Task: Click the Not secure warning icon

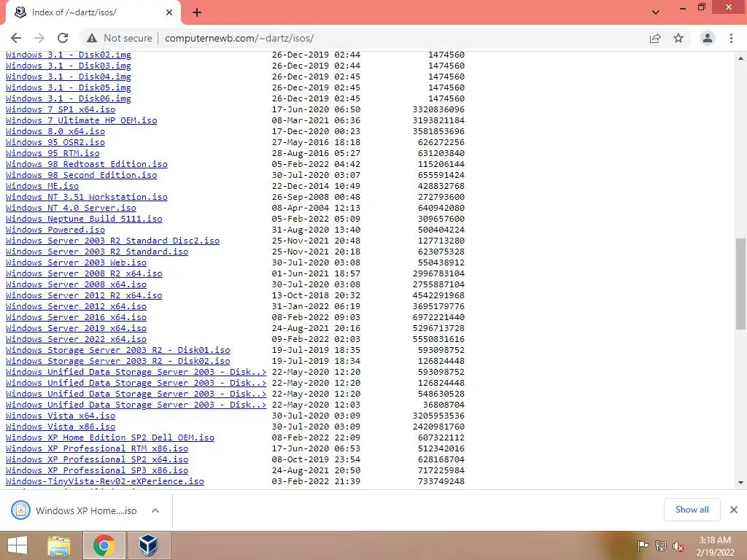Action: pyautogui.click(x=92, y=38)
